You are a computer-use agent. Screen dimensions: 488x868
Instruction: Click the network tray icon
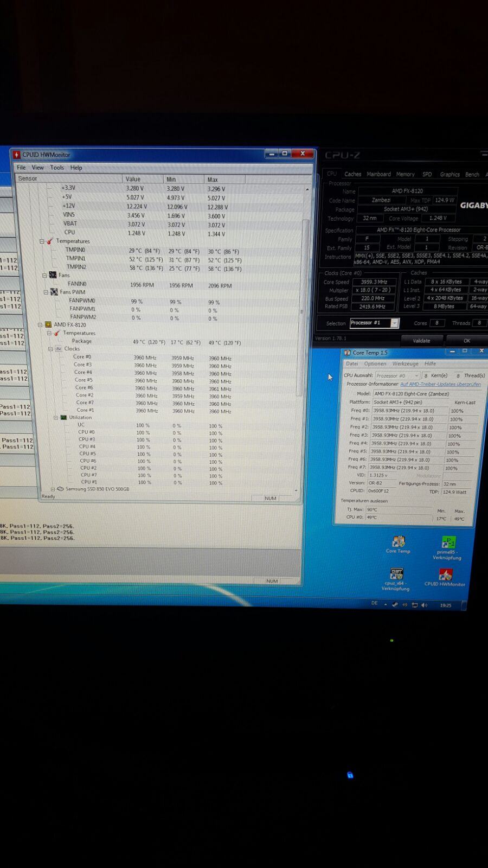tap(415, 605)
